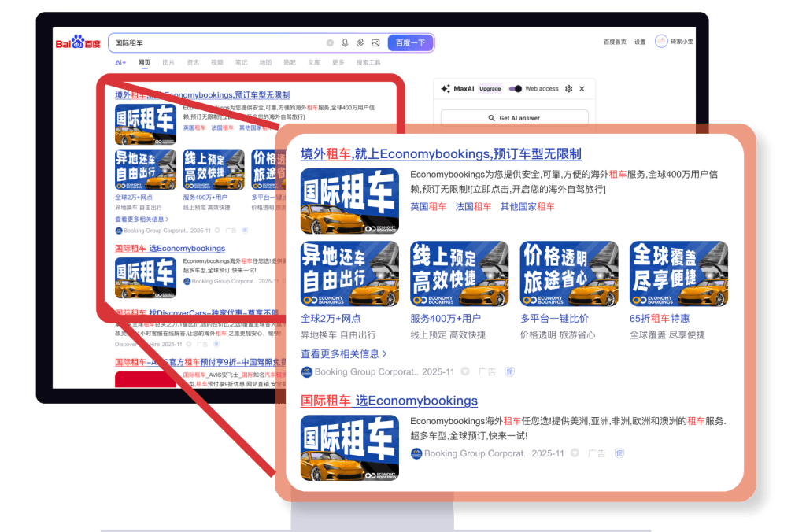Viewport: 806px width, 532px height.
Task: Open image search camera icon
Action: click(375, 42)
